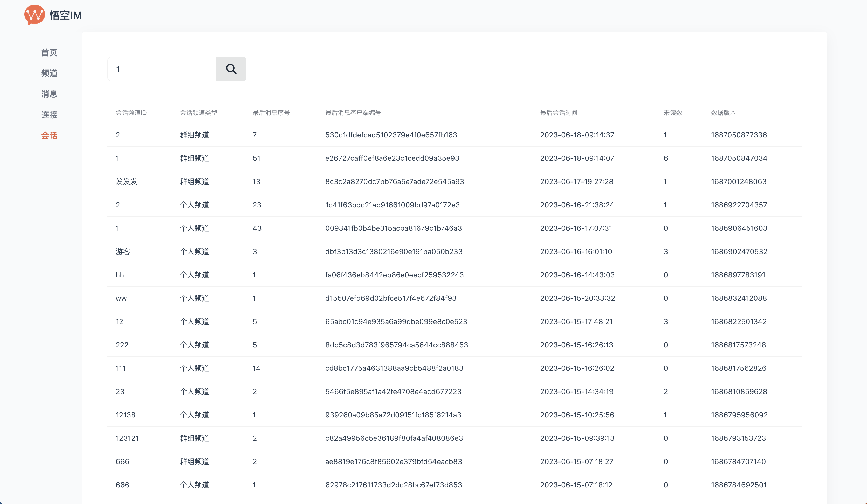Select the row with channel ID hh
The width and height of the screenshot is (867, 504).
(x=120, y=275)
